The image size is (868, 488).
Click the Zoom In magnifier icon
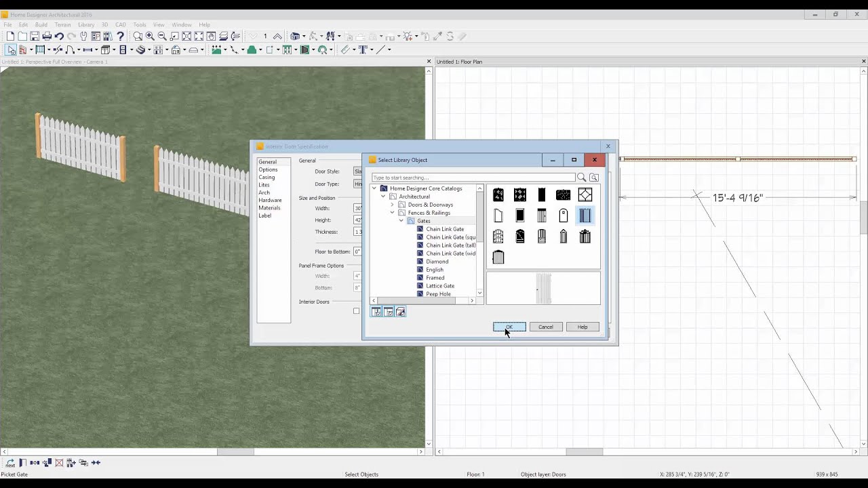tap(150, 36)
